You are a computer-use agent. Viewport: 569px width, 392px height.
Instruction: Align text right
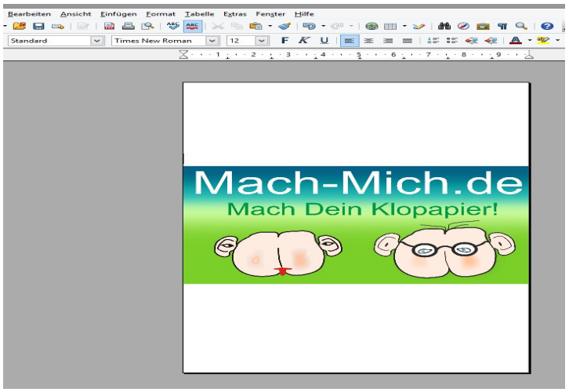(388, 41)
